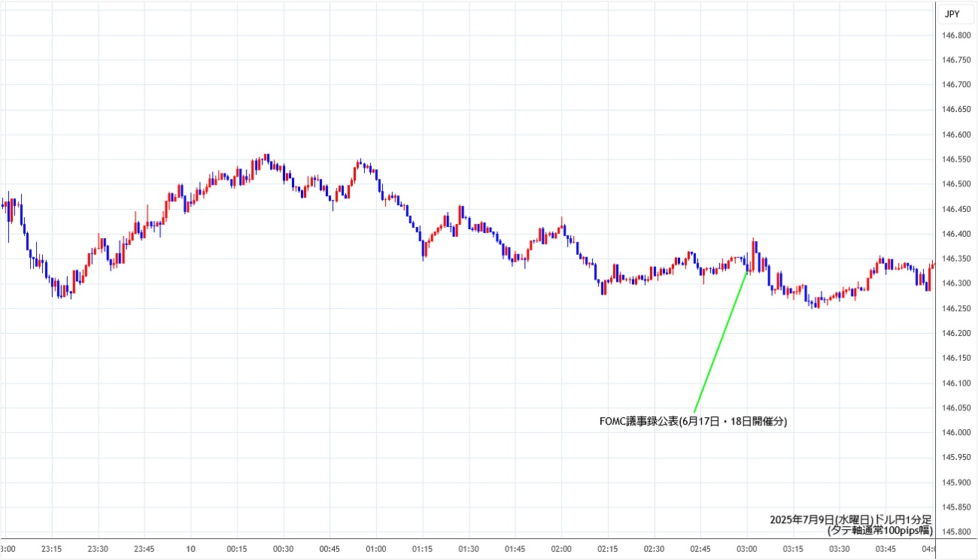Click the 146.000 price label
Viewport: 978px width, 560px height.
tap(955, 432)
